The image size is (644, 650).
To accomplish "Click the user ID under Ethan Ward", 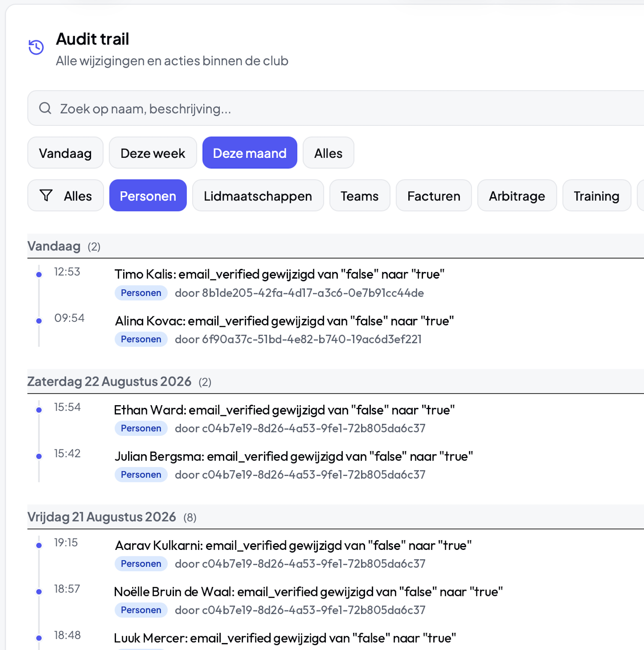I will (x=314, y=428).
